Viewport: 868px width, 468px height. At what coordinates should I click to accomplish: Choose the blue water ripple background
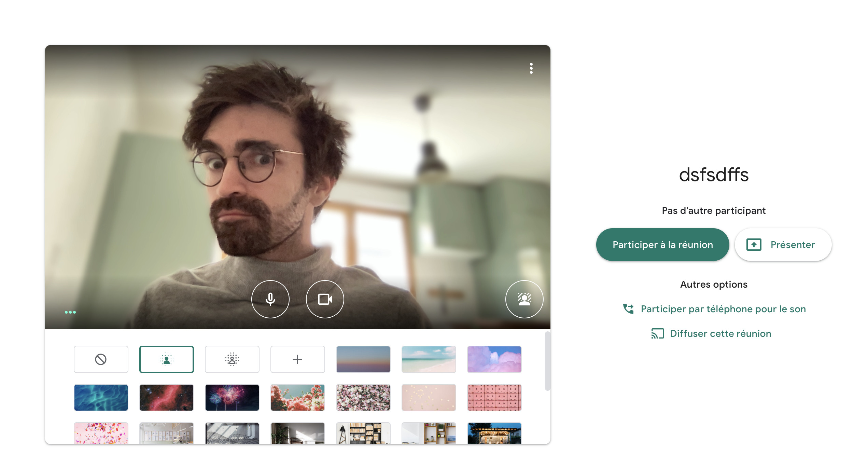[x=101, y=398]
